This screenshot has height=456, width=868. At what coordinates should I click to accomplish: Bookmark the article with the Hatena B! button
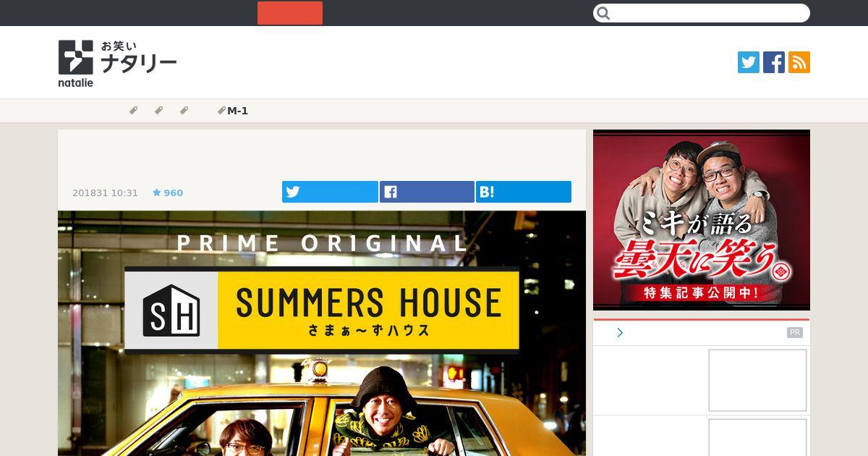coord(524,192)
